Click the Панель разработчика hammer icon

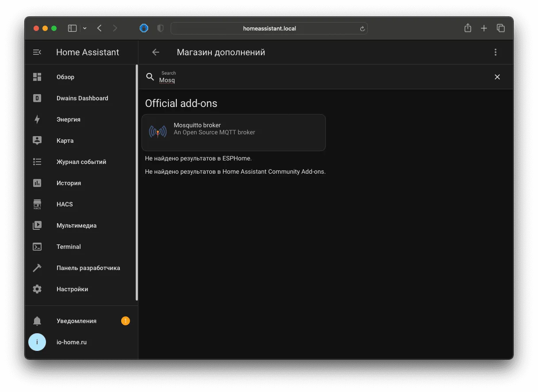pyautogui.click(x=37, y=268)
